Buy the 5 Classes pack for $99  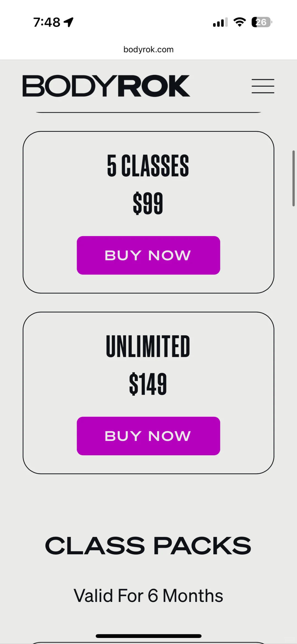pyautogui.click(x=148, y=255)
